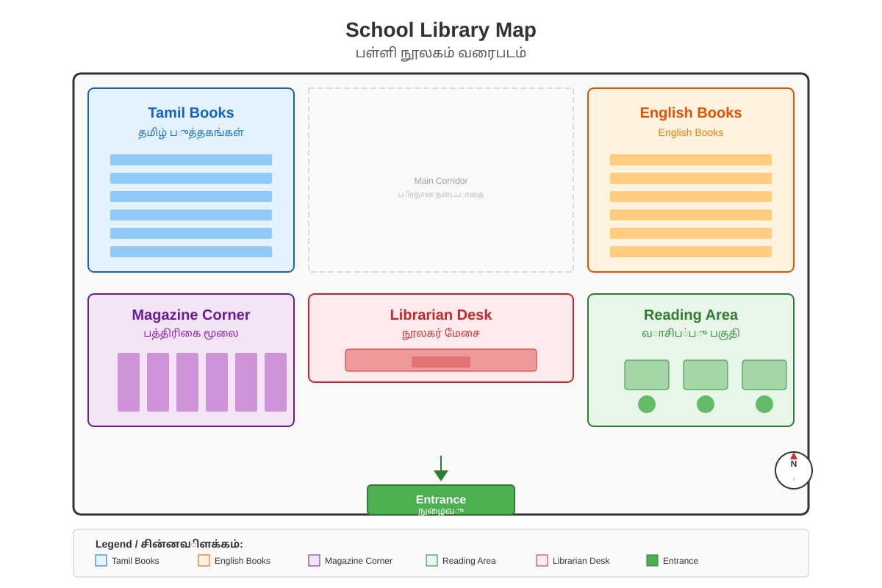The width and height of the screenshot is (882, 588).
Task: Click the leftmost green chair circle
Action: [x=647, y=404]
